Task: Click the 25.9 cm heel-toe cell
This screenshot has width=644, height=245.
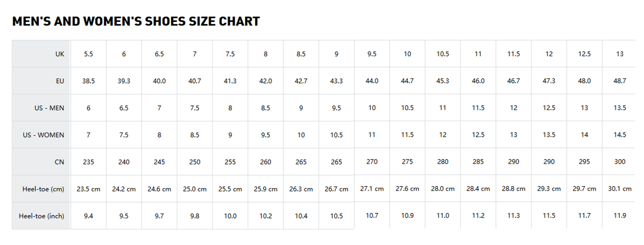Action: (x=266, y=189)
